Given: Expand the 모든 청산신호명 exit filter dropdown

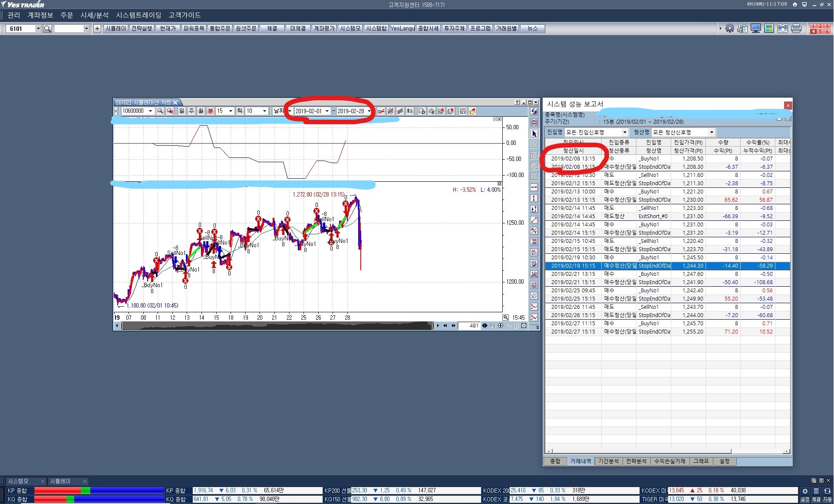Looking at the screenshot, I should 712,132.
